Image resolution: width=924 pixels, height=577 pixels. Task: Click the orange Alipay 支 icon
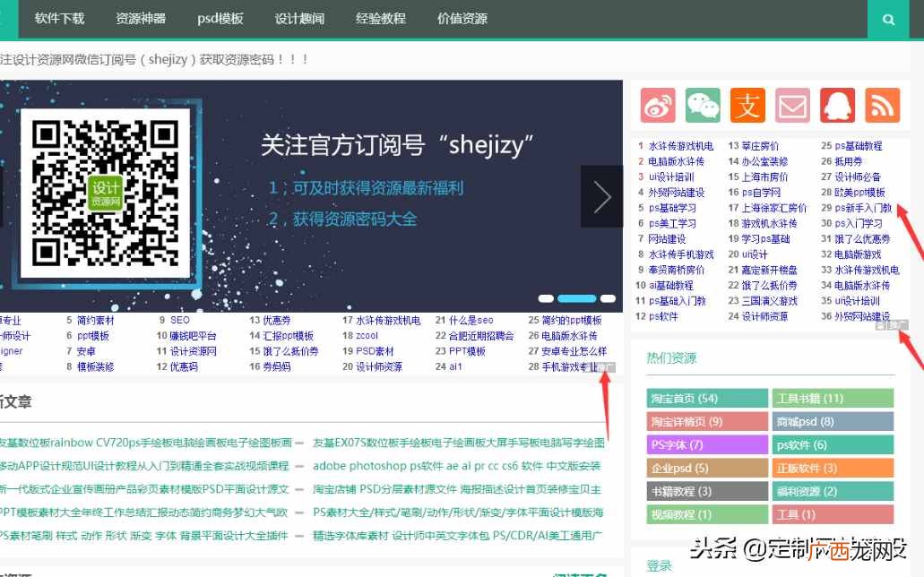tap(747, 105)
